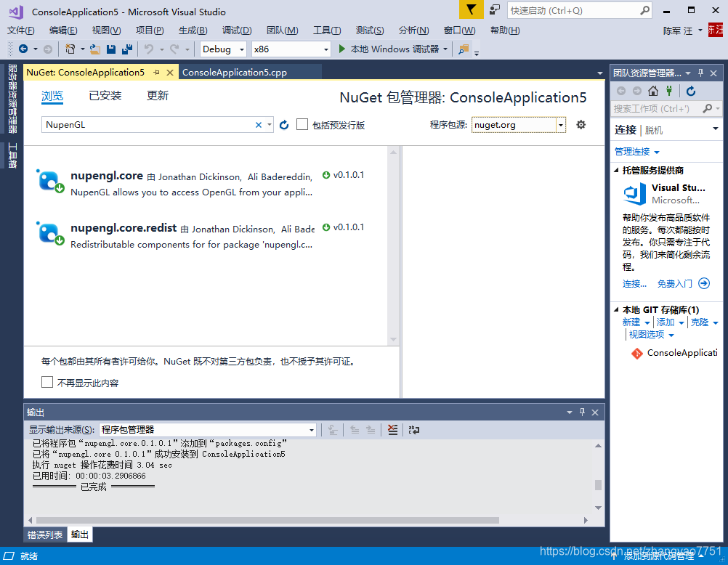Click the 连接... link
Image resolution: width=728 pixels, height=565 pixels.
[634, 284]
